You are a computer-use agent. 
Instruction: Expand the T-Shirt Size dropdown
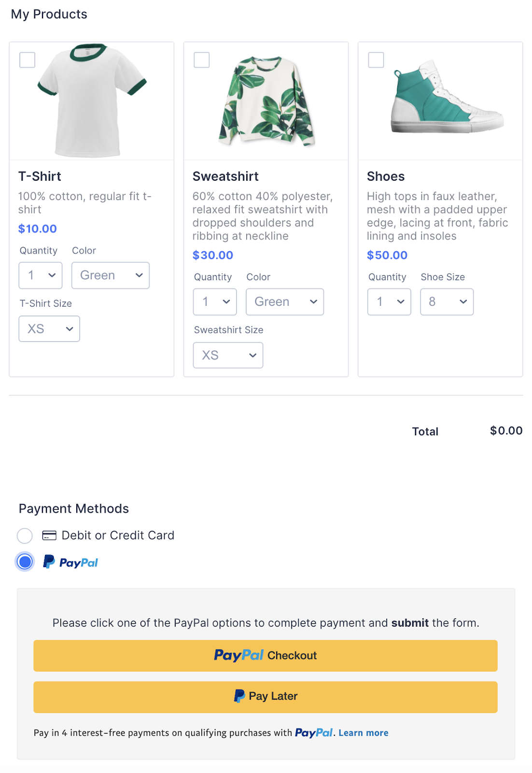(49, 329)
